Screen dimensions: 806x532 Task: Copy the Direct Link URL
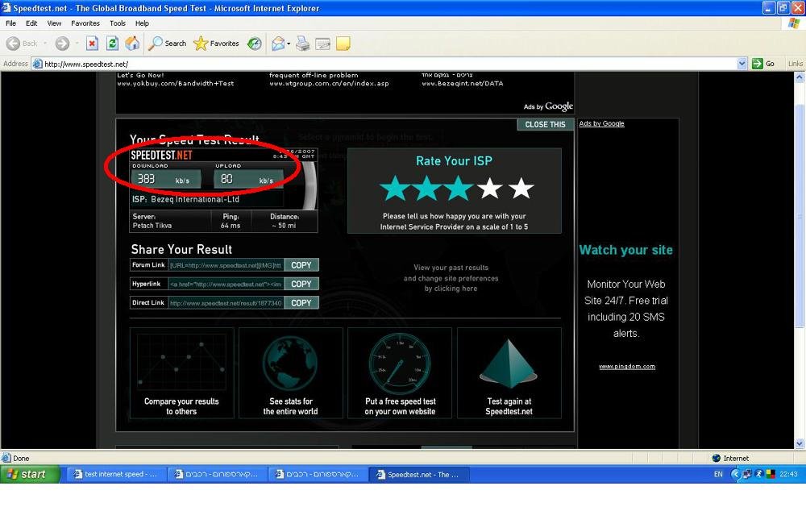tap(301, 303)
